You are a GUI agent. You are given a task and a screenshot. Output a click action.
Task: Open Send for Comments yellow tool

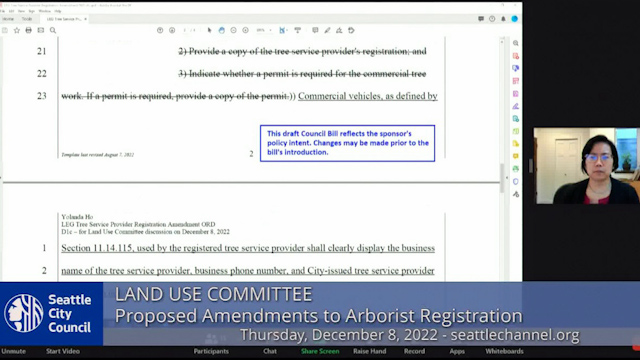(516, 144)
